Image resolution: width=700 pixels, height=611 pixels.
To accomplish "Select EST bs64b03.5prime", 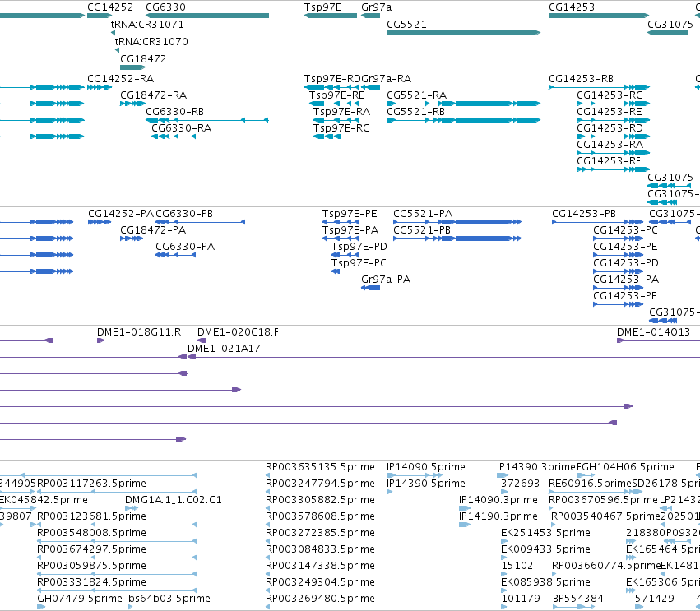I will pyautogui.click(x=169, y=599).
